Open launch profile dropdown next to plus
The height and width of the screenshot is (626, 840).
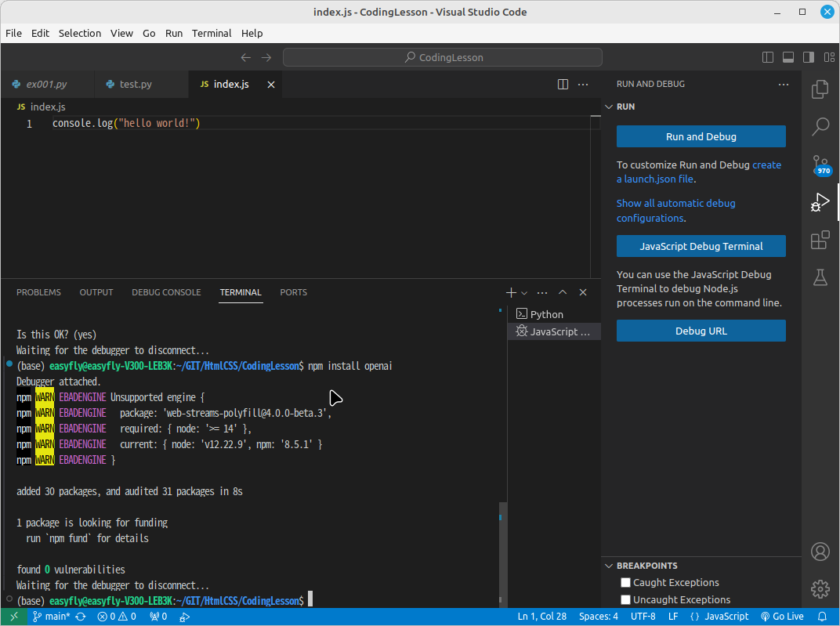point(524,293)
